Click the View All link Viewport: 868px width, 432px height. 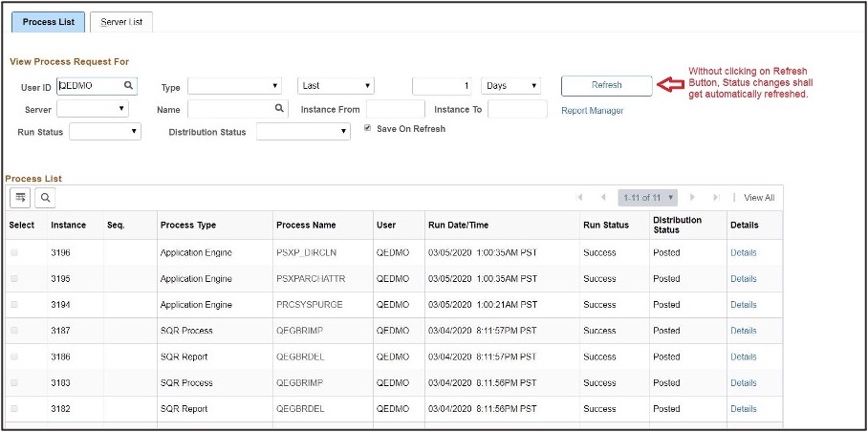point(759,198)
